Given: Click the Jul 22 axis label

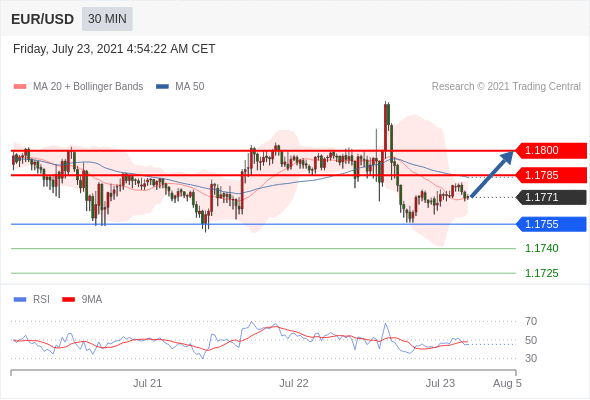Looking at the screenshot, I should [293, 383].
